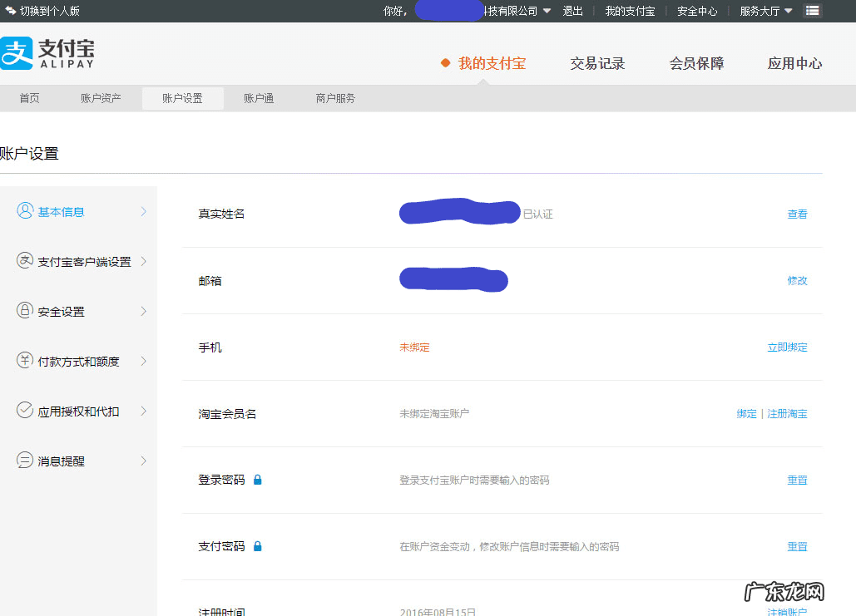Click the 注册淘宝 link
Viewport: 856px width, 616px height.
click(785, 413)
